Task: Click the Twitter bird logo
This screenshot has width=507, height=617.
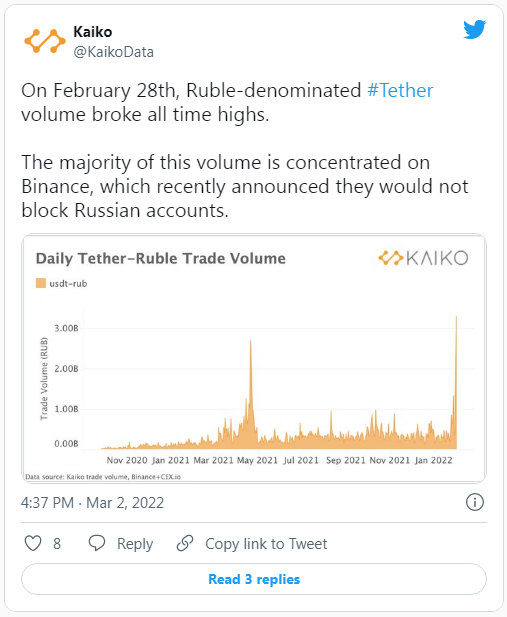Action: coord(474,30)
